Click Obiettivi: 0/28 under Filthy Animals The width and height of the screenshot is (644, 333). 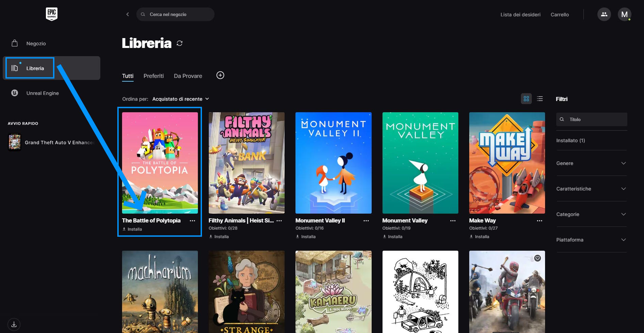point(223,228)
